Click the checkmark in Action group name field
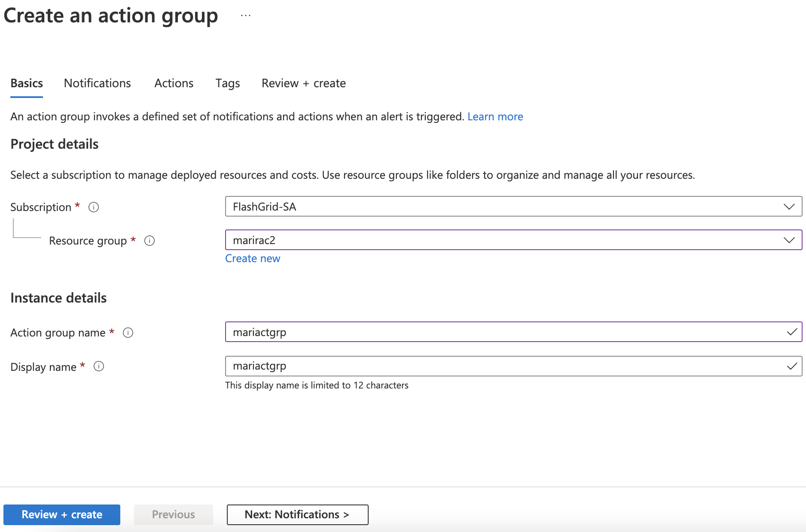The image size is (806, 532). click(x=791, y=332)
